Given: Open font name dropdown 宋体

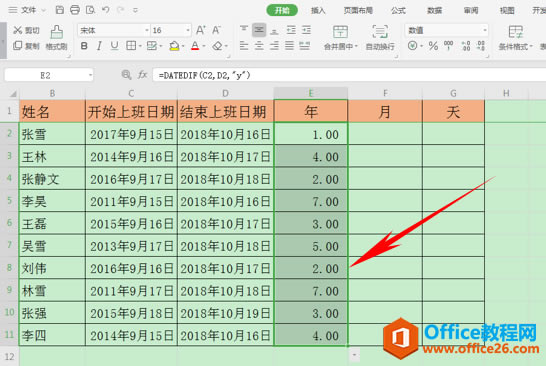Looking at the screenshot, I should [147, 30].
